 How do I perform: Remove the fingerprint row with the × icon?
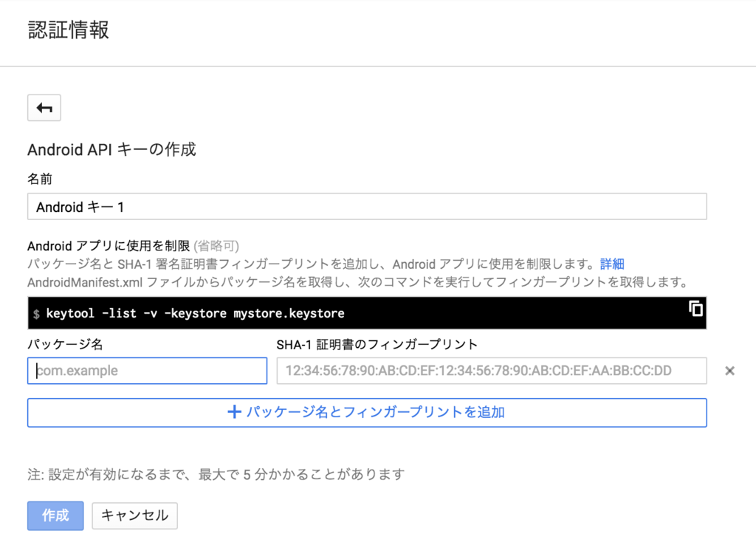click(x=729, y=371)
